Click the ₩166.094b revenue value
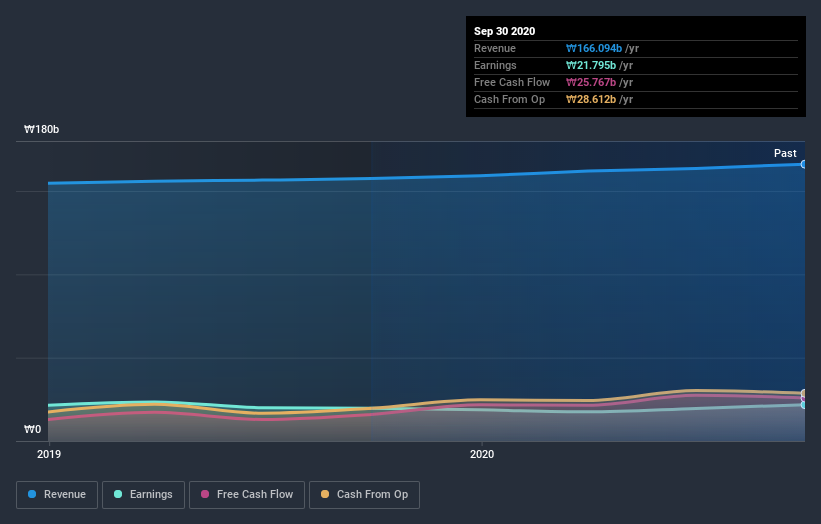Viewport: 821px width, 524px height. click(594, 48)
